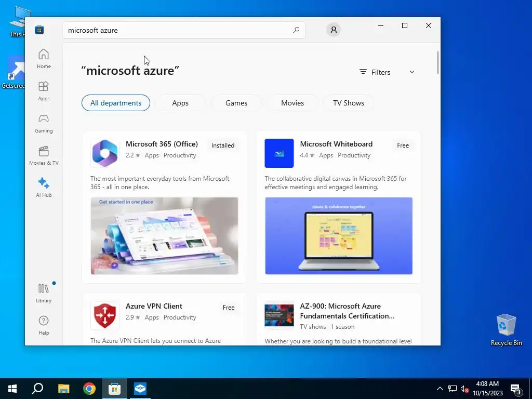This screenshot has width=532, height=399.
Task: Click the Filters chevron arrow
Action: pos(412,72)
